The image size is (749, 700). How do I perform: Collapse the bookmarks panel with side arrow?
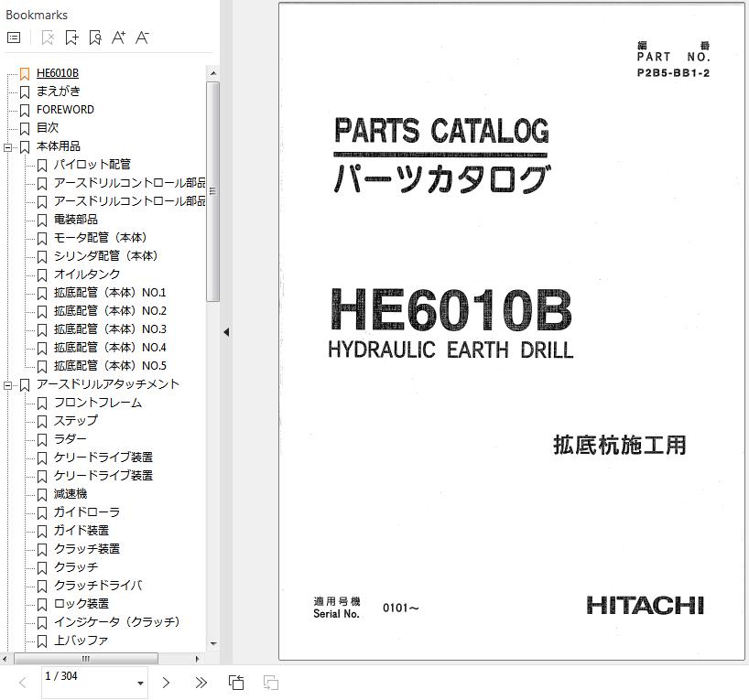pyautogui.click(x=226, y=332)
